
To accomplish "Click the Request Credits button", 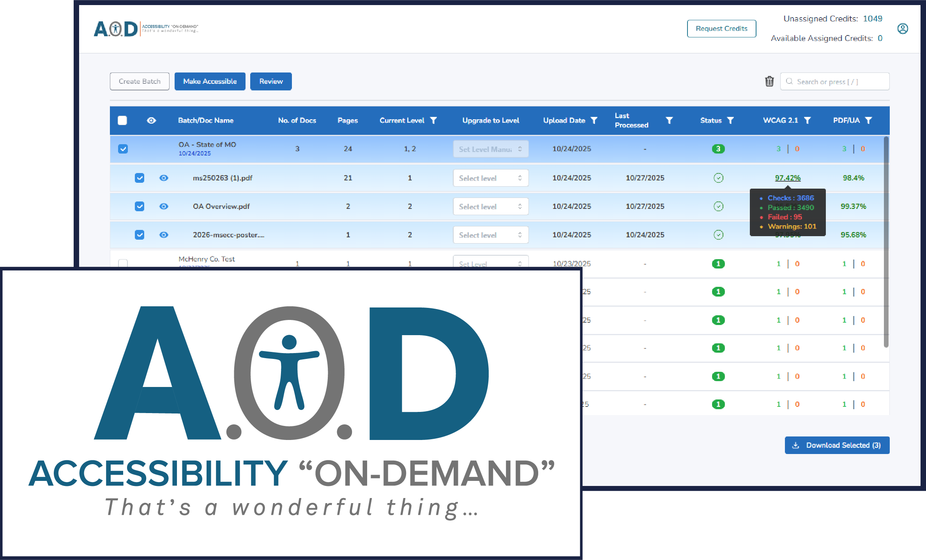I will click(x=721, y=28).
